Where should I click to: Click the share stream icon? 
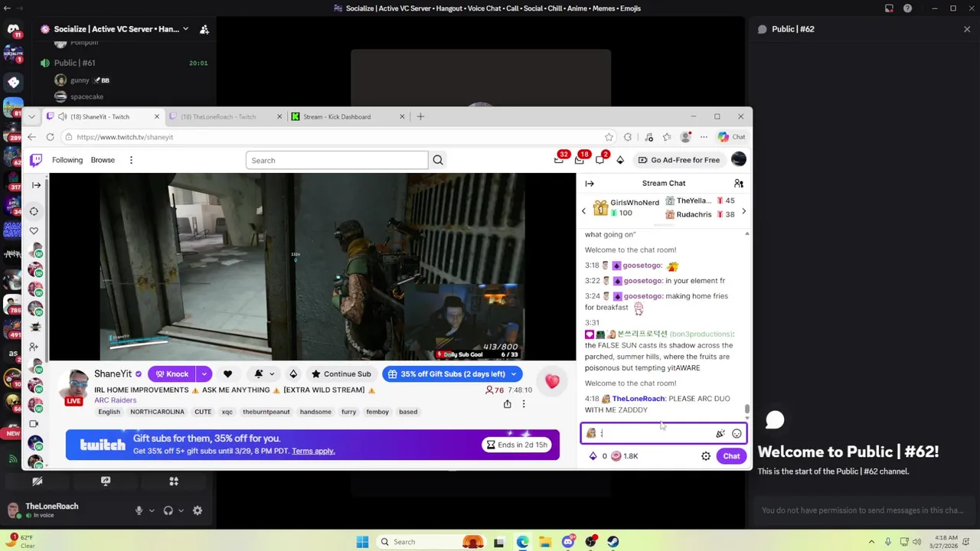[x=507, y=404]
